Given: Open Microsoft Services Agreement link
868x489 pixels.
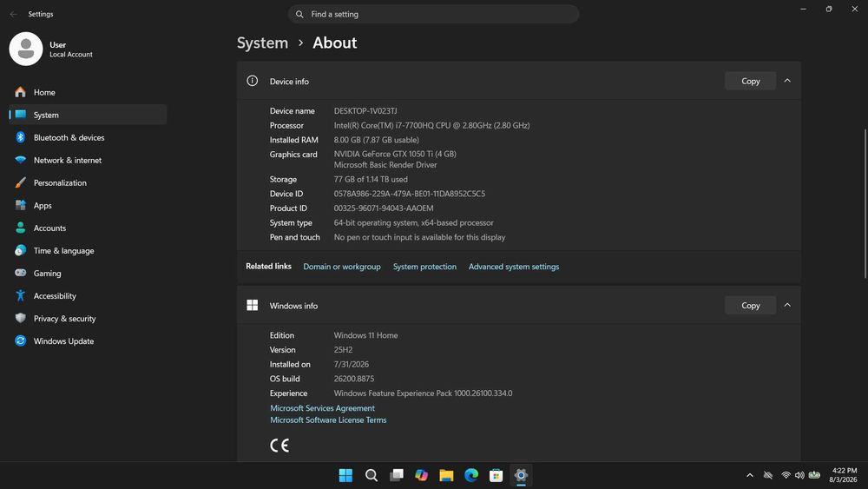Looking at the screenshot, I should point(322,408).
